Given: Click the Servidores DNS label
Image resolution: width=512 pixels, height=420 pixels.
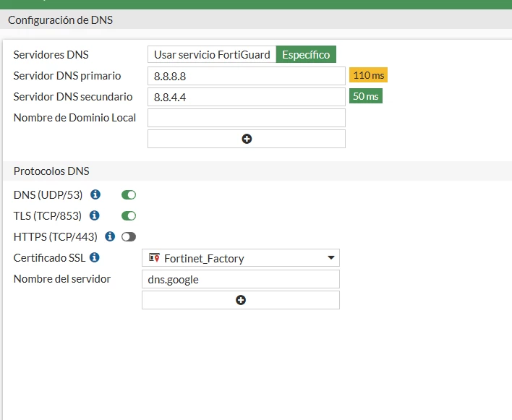Looking at the screenshot, I should (x=51, y=54).
